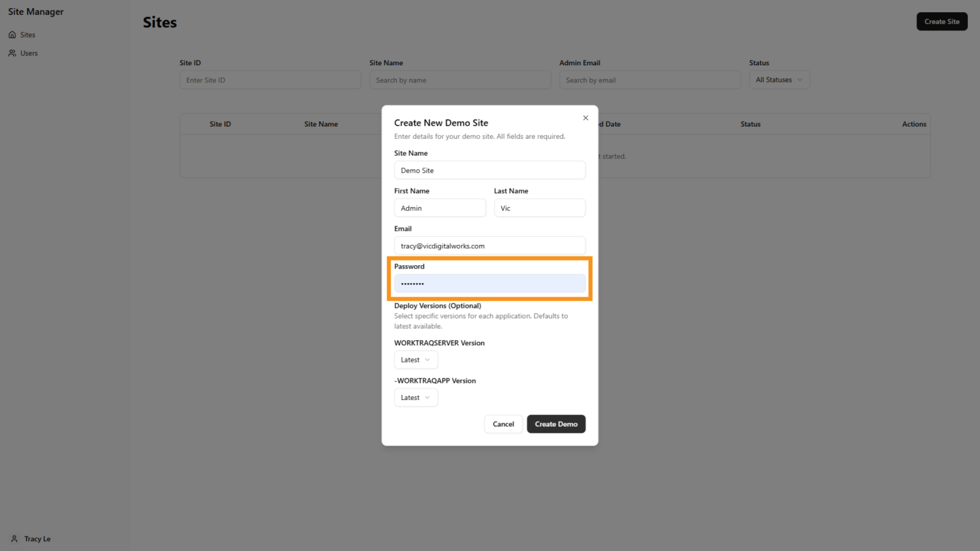980x551 pixels.
Task: Open the Sites menu item
Action: [27, 35]
